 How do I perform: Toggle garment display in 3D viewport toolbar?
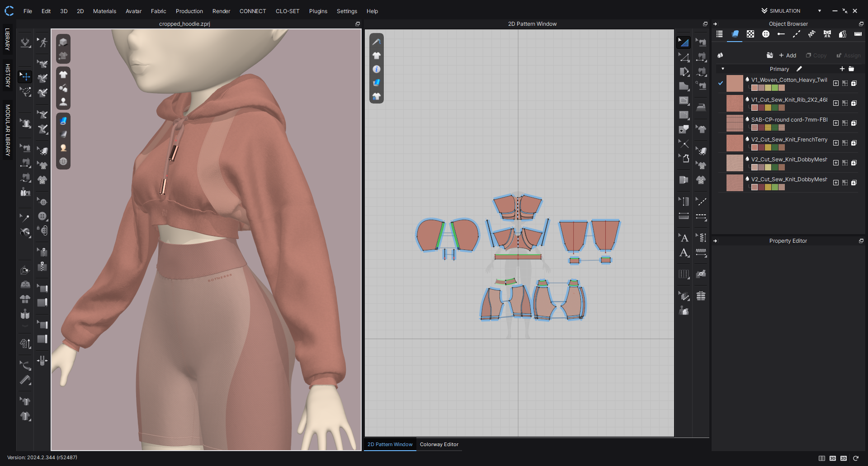[x=63, y=75]
